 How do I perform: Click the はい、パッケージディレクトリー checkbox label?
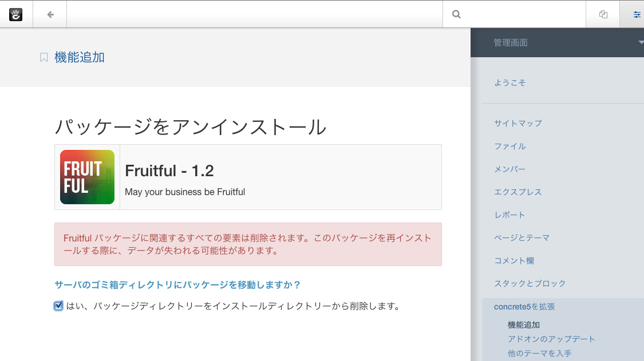(233, 306)
